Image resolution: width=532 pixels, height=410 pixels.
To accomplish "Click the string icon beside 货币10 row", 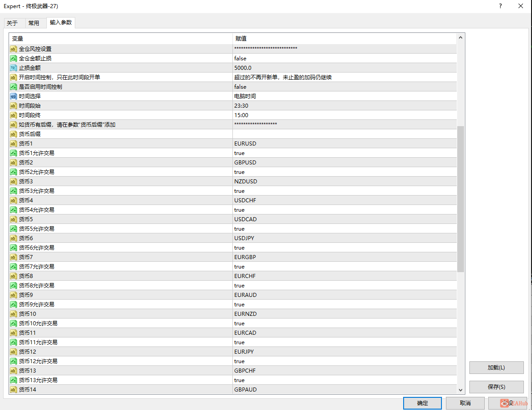I will point(13,314).
